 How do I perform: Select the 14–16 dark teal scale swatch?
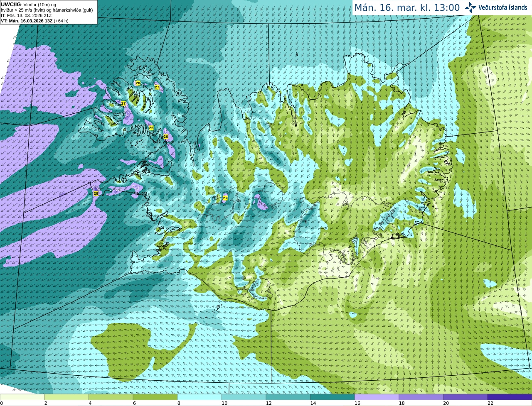pos(332,397)
